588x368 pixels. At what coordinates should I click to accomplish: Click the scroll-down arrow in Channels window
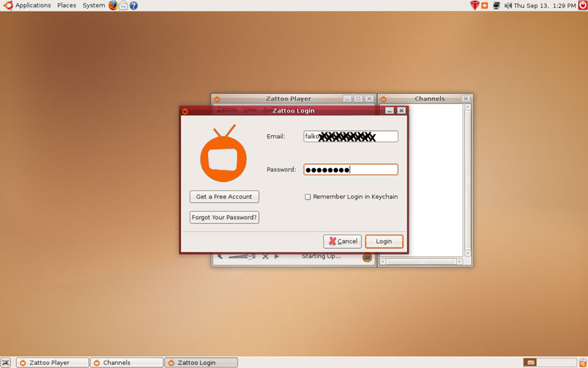pos(467,253)
